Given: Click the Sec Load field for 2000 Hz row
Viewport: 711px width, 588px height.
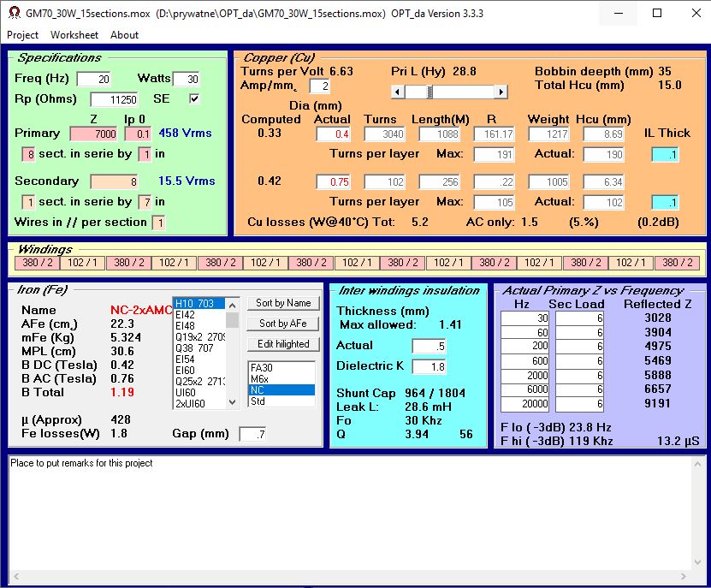Looking at the screenshot, I should pos(579,376).
